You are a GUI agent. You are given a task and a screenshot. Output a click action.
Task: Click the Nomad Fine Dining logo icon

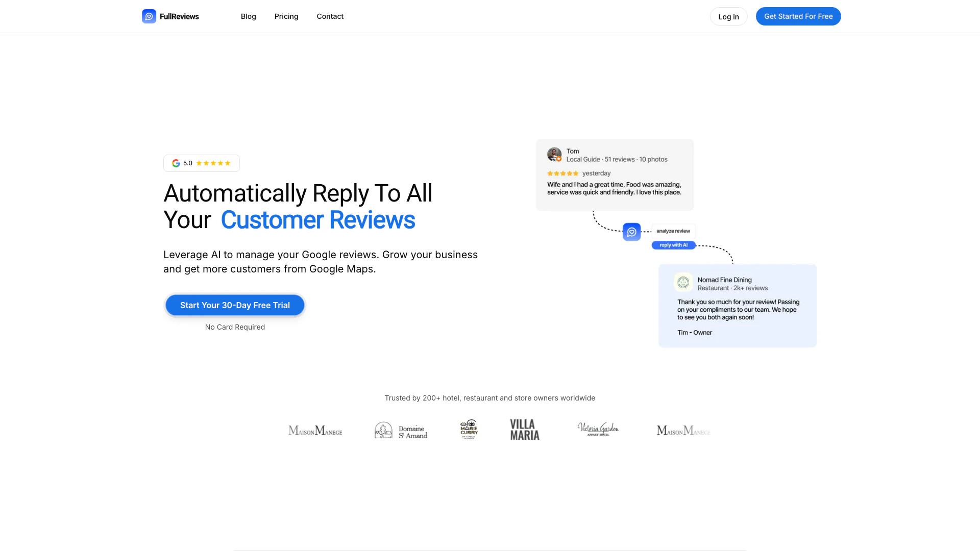[683, 282]
